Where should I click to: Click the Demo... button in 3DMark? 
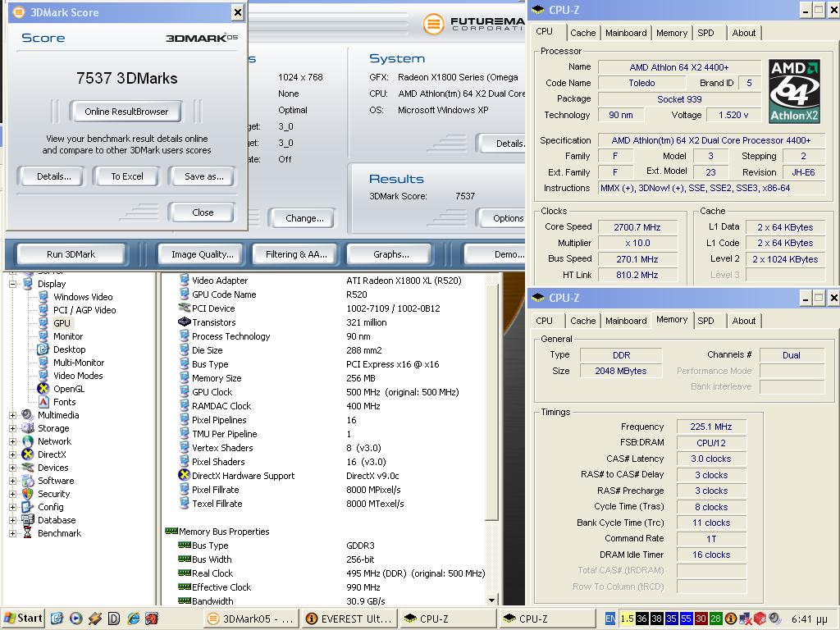point(496,254)
